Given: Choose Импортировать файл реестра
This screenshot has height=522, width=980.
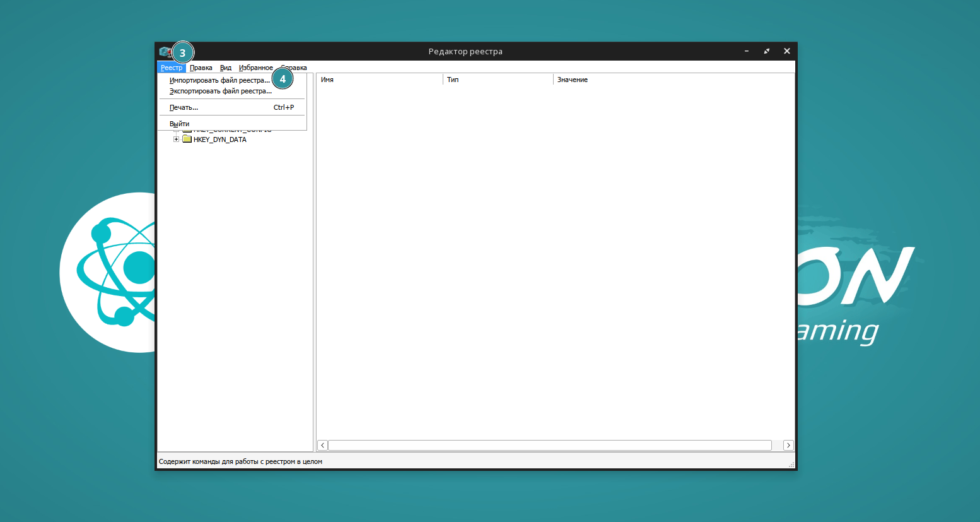Looking at the screenshot, I should click(219, 80).
